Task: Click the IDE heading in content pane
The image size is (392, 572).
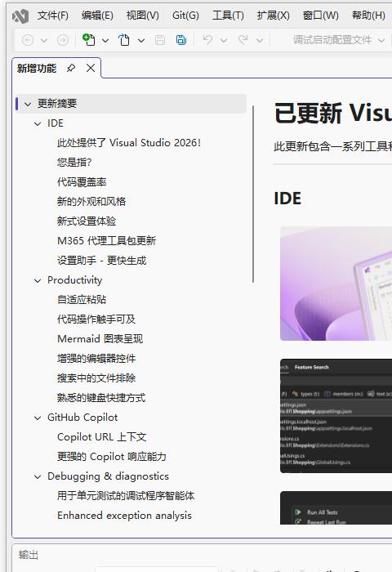Action: click(287, 199)
